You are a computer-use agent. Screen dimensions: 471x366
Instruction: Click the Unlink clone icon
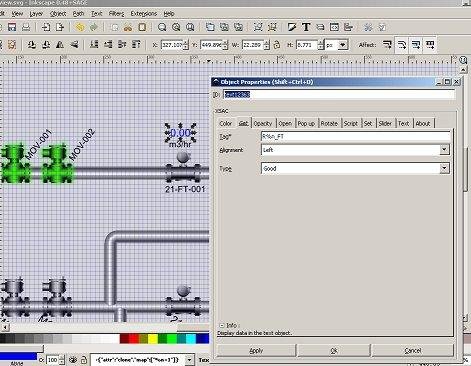click(x=238, y=27)
